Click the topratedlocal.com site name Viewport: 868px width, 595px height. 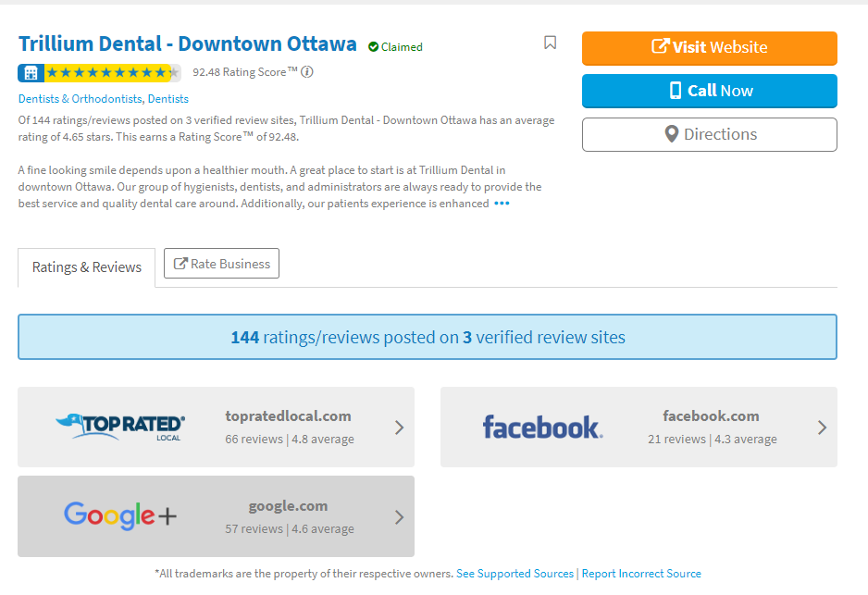click(x=288, y=416)
